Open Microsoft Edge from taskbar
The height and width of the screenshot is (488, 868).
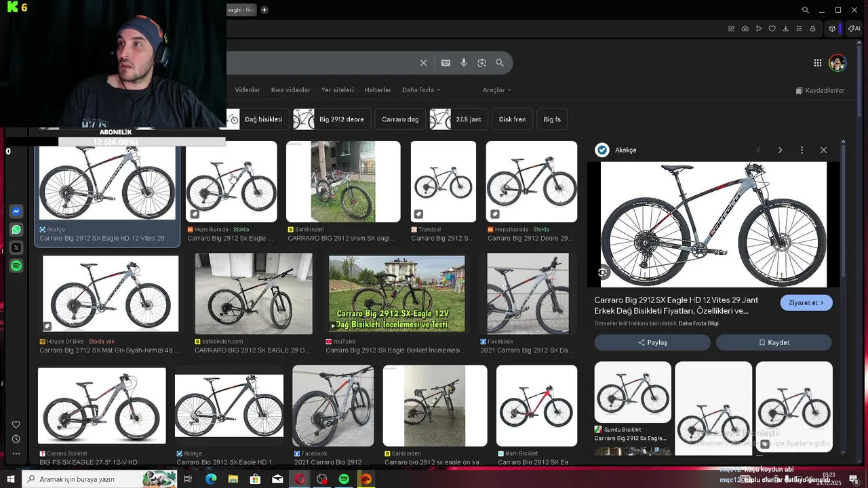[x=211, y=479]
